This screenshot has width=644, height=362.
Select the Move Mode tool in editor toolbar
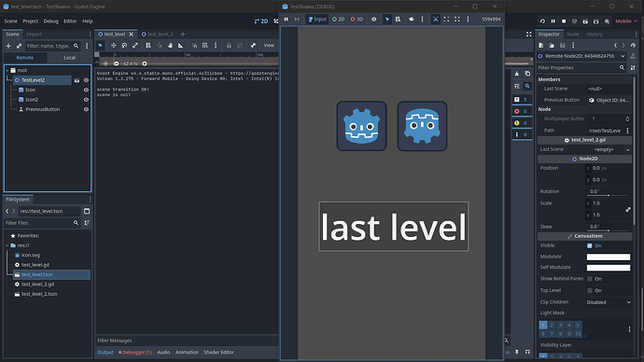113,46
